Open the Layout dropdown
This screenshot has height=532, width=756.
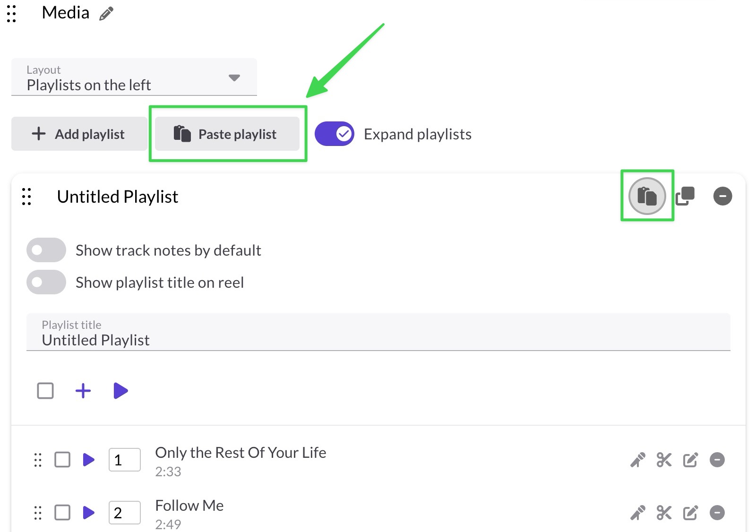click(x=134, y=77)
